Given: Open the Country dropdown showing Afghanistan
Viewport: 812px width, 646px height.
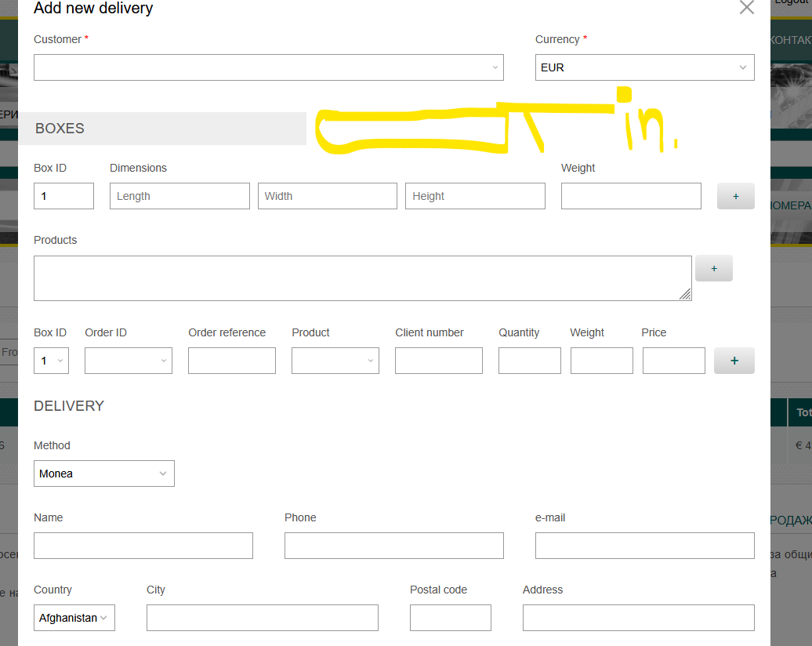Looking at the screenshot, I should 74,618.
